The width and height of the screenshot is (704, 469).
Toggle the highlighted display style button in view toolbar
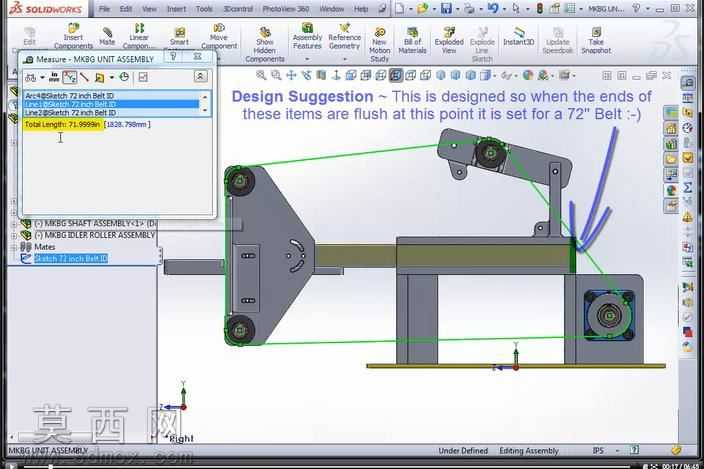click(395, 75)
